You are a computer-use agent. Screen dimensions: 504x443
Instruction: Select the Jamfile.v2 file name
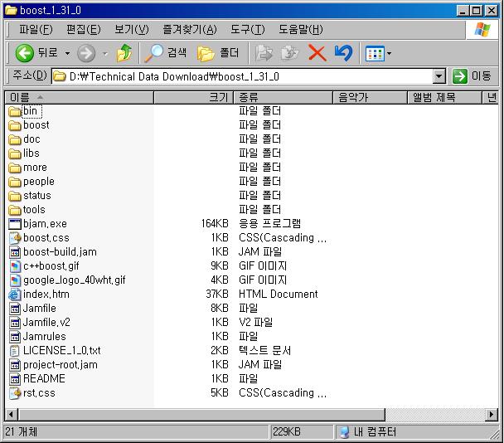46,323
